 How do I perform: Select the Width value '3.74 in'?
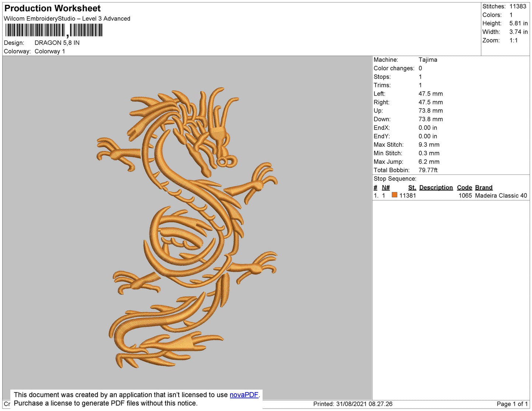(x=518, y=32)
